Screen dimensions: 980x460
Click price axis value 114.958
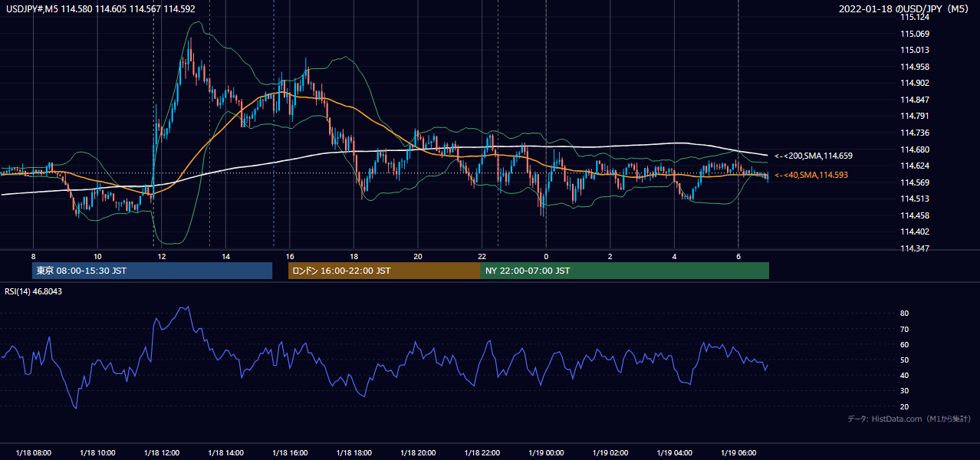914,67
